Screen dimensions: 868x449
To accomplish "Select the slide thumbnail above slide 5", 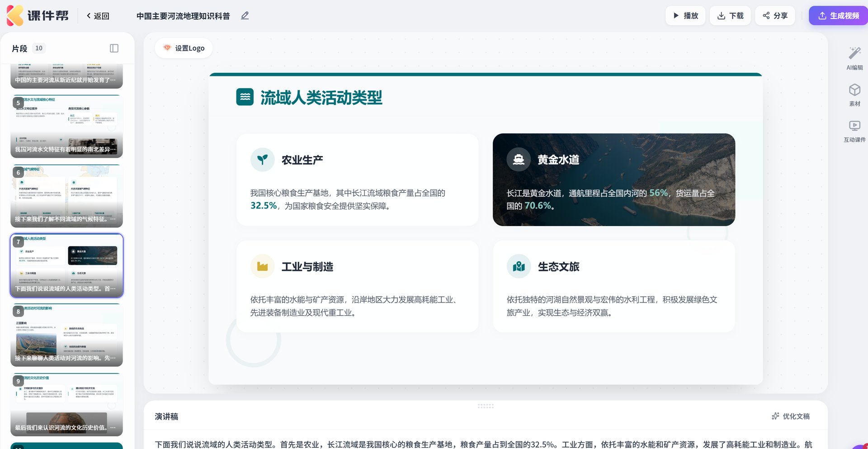I will tap(66, 76).
